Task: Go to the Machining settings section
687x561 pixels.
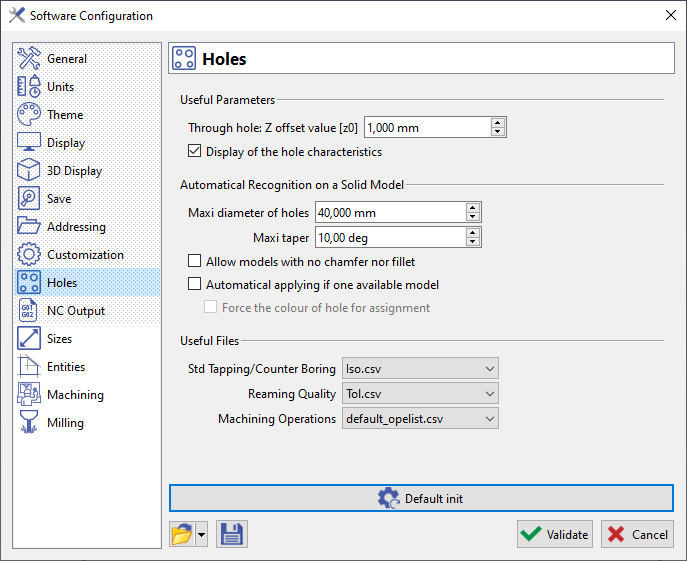Action: pos(74,395)
